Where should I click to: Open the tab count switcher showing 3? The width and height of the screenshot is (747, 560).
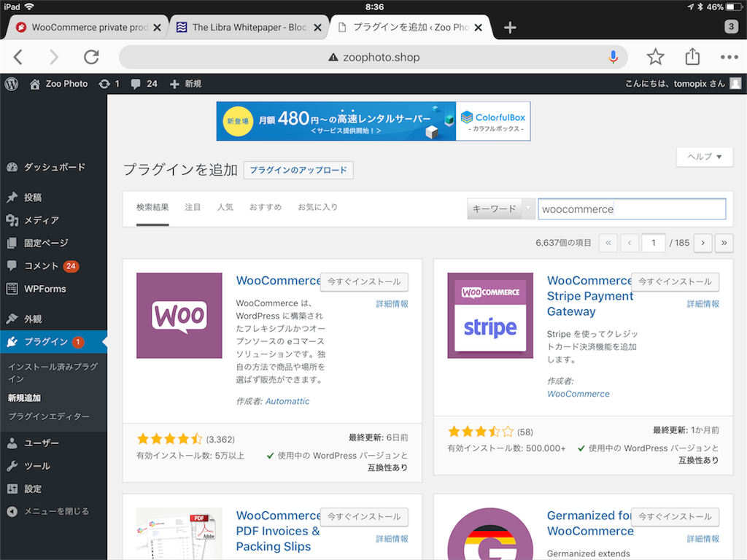pos(731,27)
